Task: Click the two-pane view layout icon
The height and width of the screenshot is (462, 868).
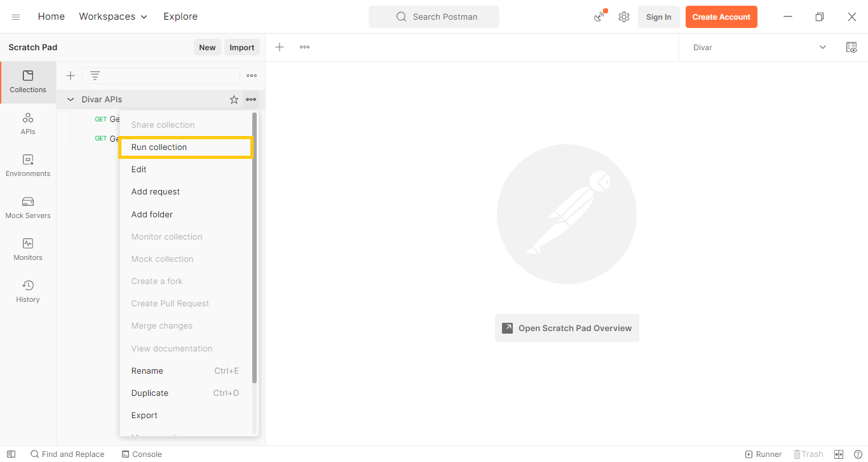Action: pos(839,454)
